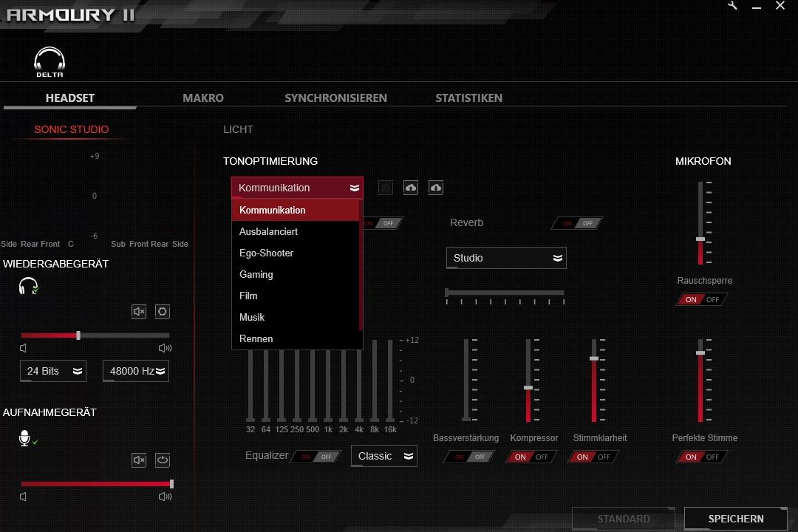Toggle microphone monitoring loop icon

pos(163,460)
